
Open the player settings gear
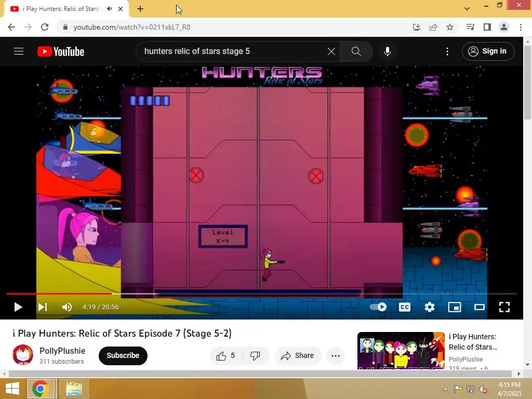430,307
